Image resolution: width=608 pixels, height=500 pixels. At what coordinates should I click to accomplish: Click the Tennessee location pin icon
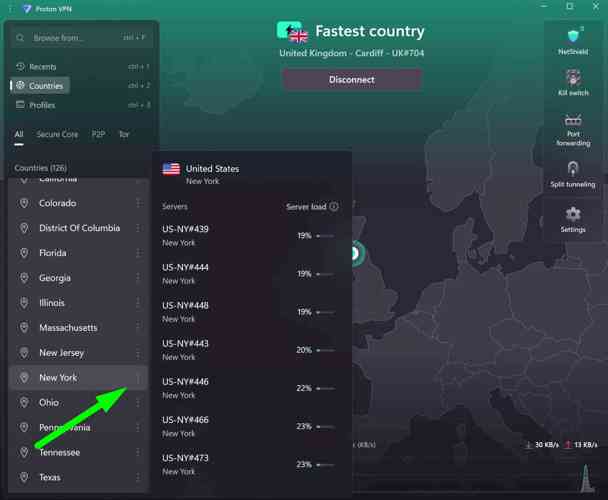pos(24,452)
